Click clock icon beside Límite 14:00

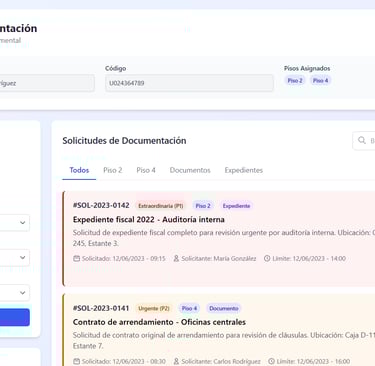pyautogui.click(x=267, y=258)
